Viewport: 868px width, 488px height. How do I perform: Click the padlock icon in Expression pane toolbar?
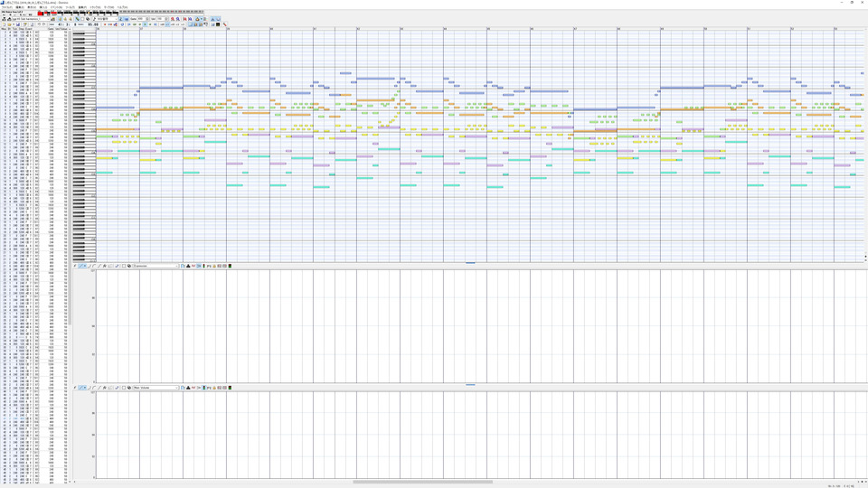[x=214, y=266]
